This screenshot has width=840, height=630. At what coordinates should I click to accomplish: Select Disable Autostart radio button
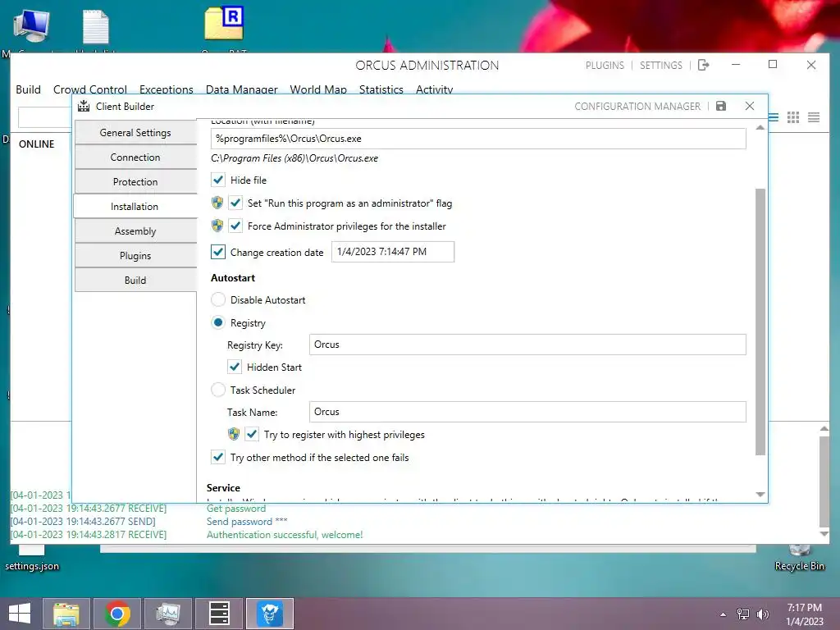218,299
